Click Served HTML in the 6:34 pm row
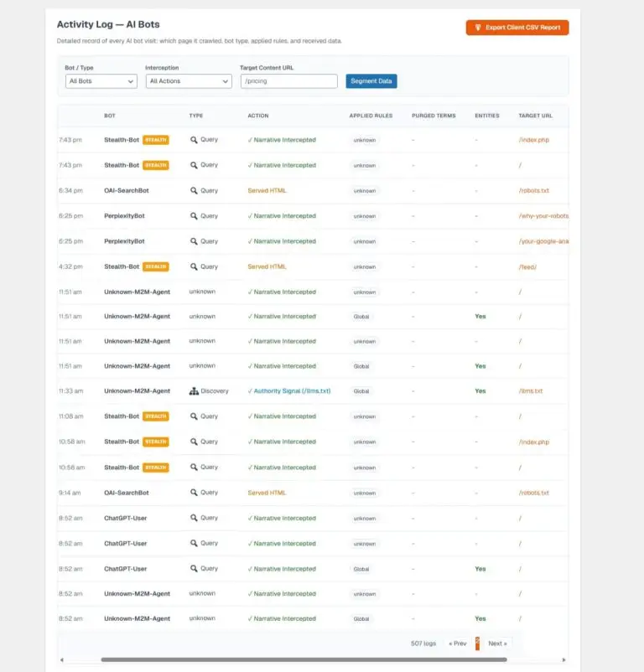The width and height of the screenshot is (644, 672). click(267, 190)
